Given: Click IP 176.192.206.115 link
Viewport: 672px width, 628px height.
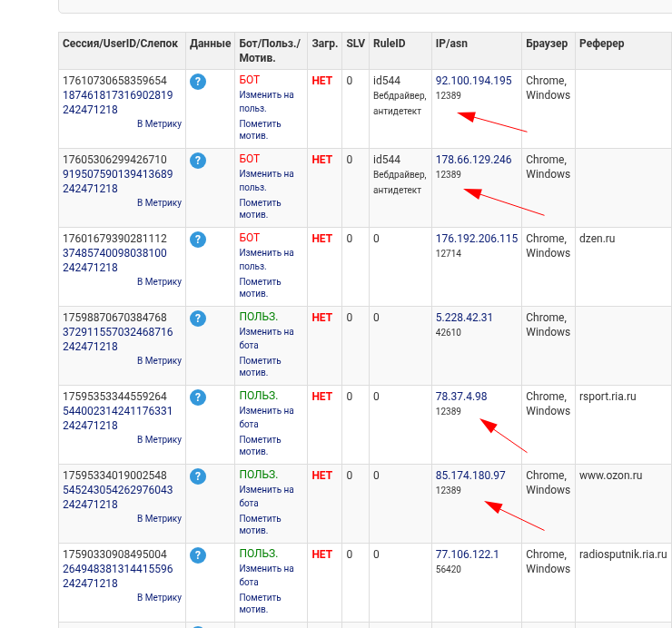Looking at the screenshot, I should tap(476, 239).
